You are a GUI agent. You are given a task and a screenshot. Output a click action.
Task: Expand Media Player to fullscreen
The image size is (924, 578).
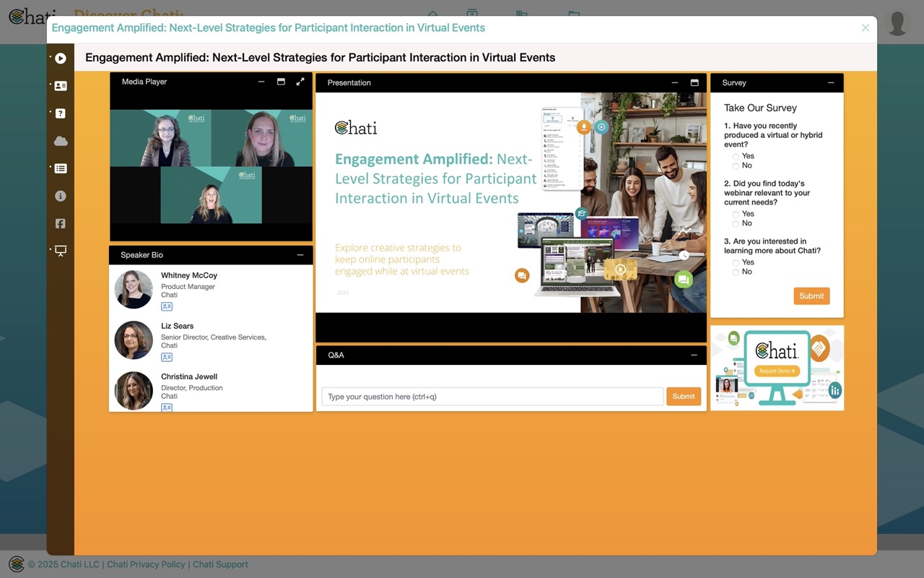point(300,82)
